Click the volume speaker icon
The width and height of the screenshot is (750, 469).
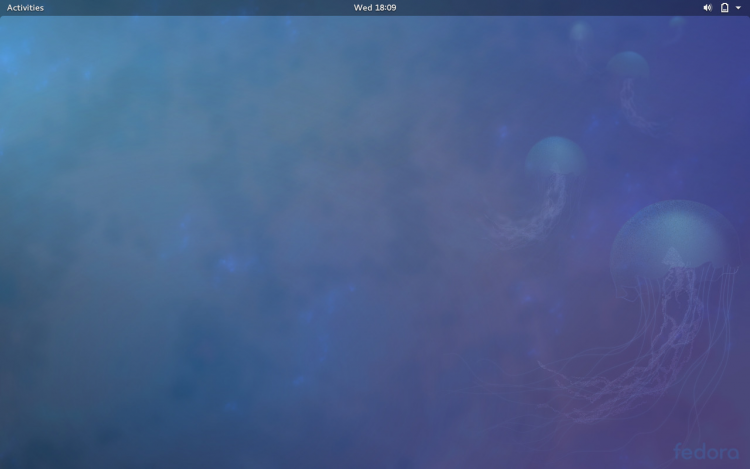coord(707,8)
